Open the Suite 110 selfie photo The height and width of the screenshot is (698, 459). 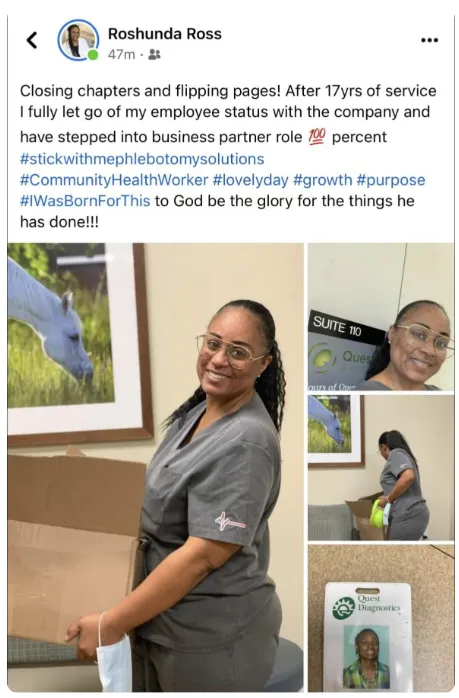coord(381,317)
